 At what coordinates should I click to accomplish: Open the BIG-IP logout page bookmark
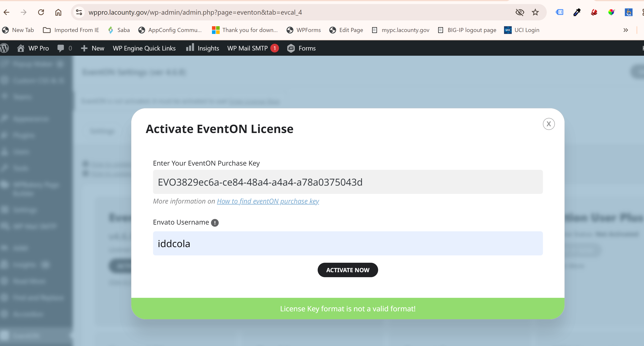click(x=467, y=30)
